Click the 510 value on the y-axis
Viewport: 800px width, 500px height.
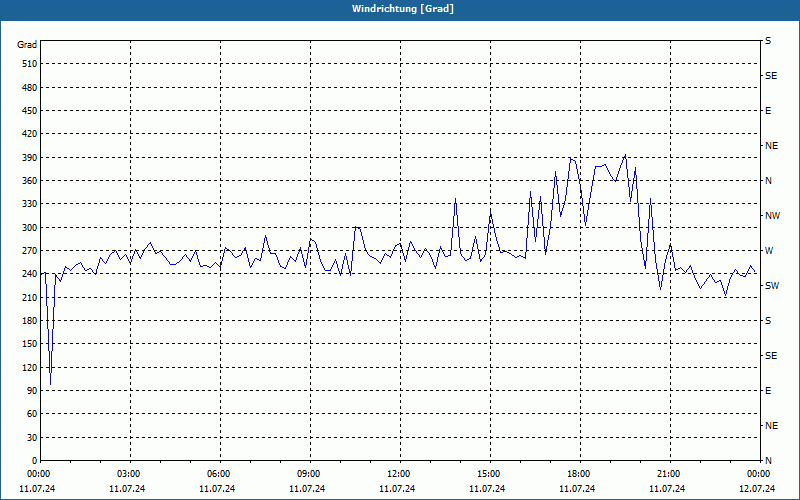tap(29, 64)
